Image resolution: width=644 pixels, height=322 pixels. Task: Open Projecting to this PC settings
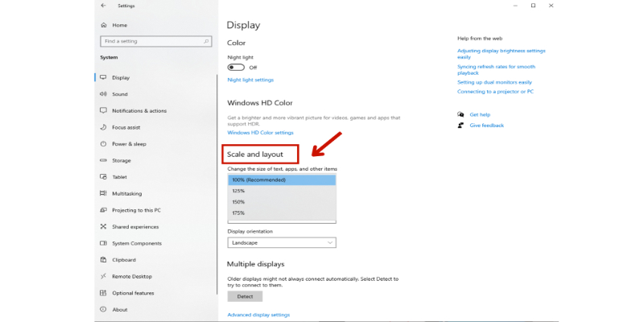136,210
